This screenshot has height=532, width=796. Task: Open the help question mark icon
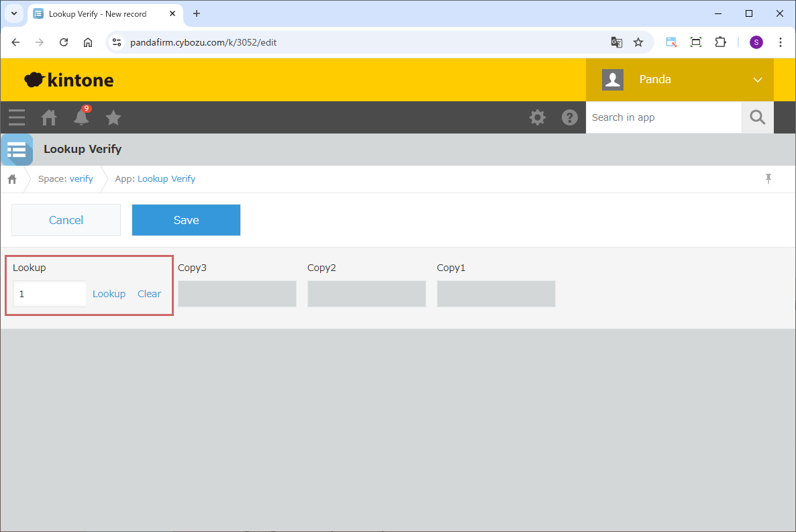[569, 118]
